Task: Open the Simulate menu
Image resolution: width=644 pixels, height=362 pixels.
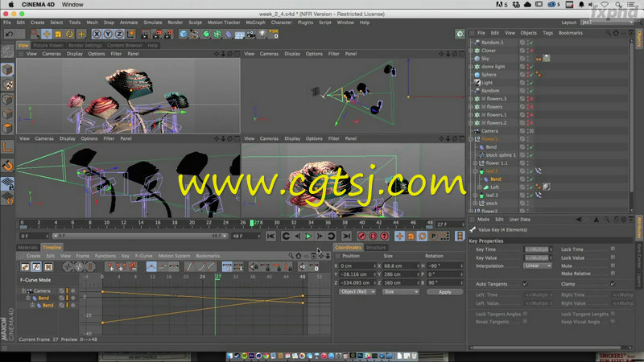Action: 153,23
